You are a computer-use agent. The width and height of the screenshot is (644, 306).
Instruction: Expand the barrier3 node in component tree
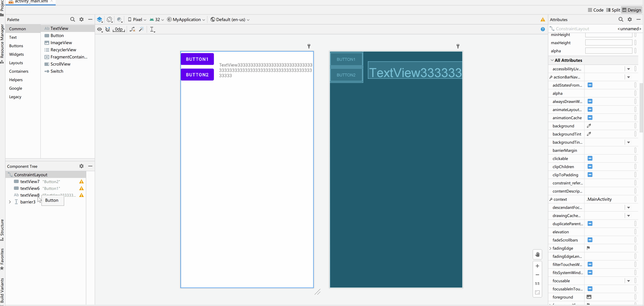pos(10,202)
